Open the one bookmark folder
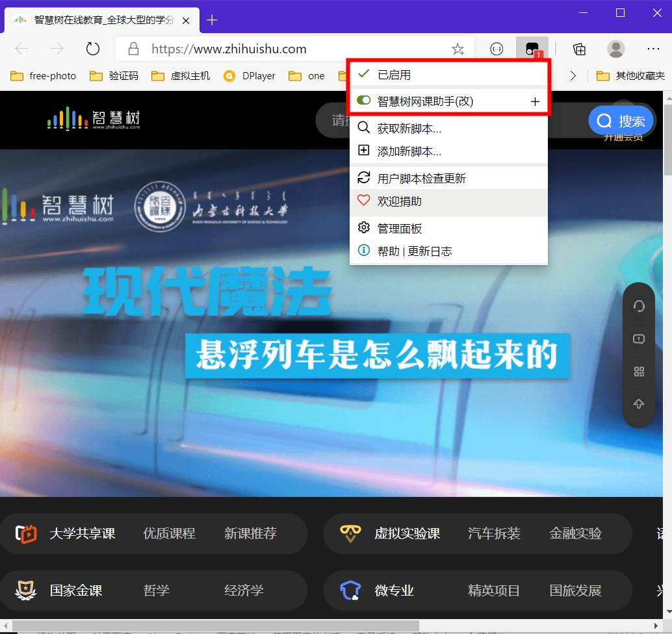 pos(306,76)
